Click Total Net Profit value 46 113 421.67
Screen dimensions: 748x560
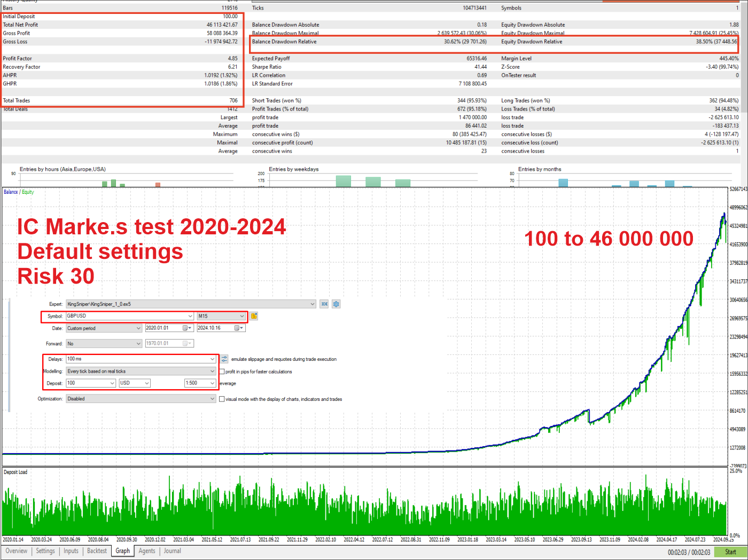pos(222,25)
